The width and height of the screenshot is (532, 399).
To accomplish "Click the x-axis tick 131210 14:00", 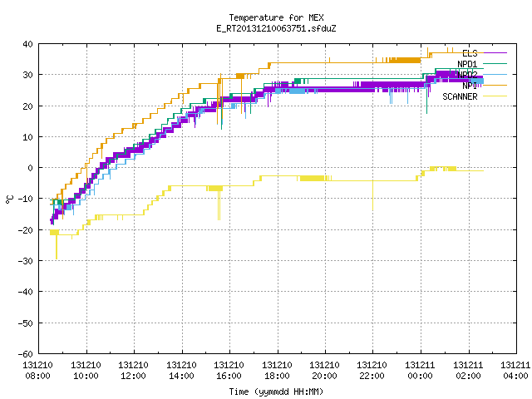I will coord(181,371).
